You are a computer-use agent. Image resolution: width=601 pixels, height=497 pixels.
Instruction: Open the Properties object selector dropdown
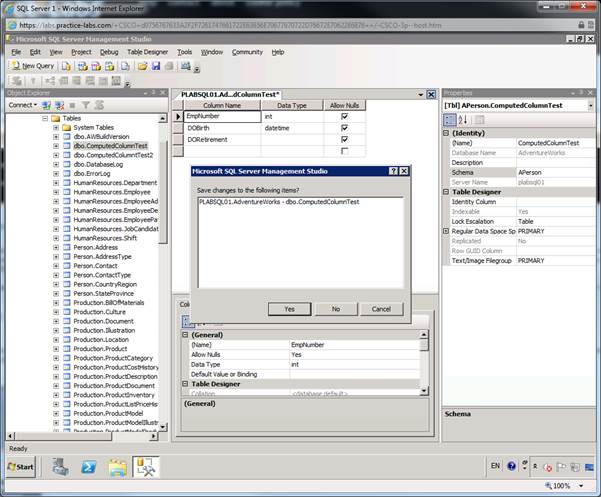coord(590,105)
